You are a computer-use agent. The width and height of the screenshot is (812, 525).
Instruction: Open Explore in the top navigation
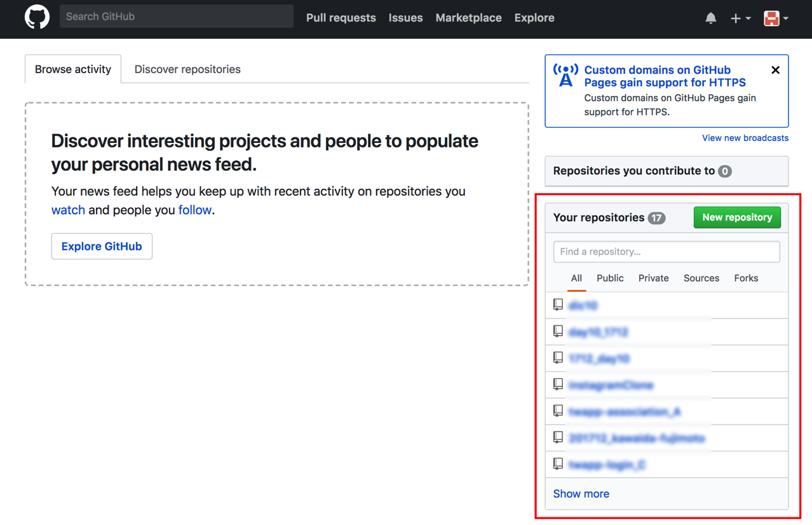[x=534, y=18]
